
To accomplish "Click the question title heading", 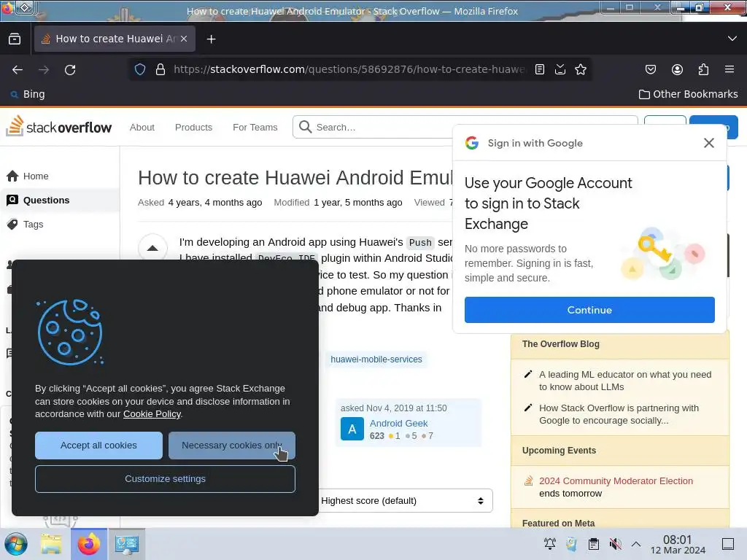I will click(295, 178).
